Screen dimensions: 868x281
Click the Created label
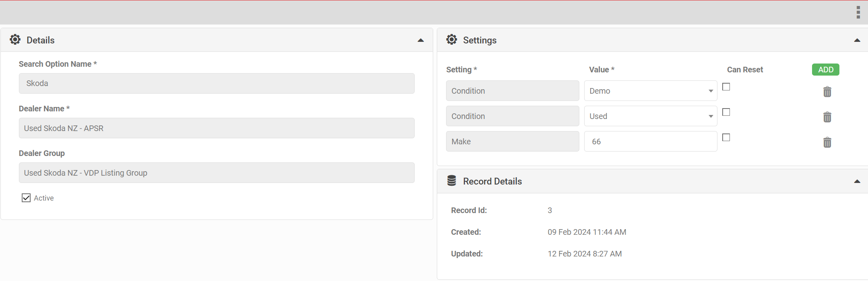coord(466,232)
